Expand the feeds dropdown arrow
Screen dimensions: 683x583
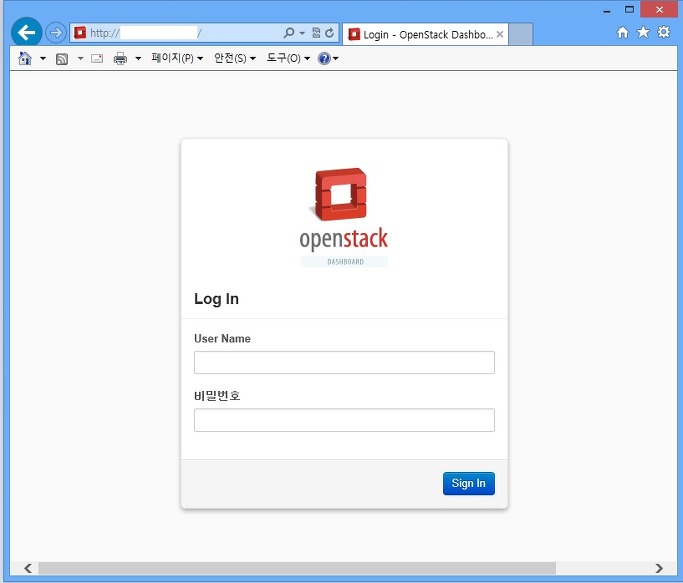tap(81, 58)
